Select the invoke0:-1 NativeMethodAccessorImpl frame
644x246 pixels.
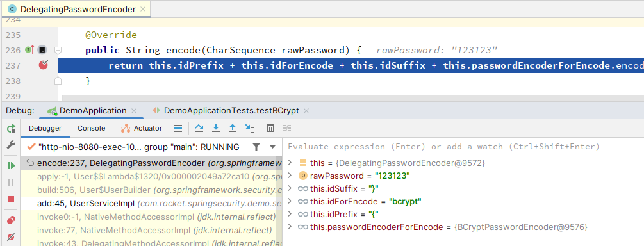coord(151,217)
